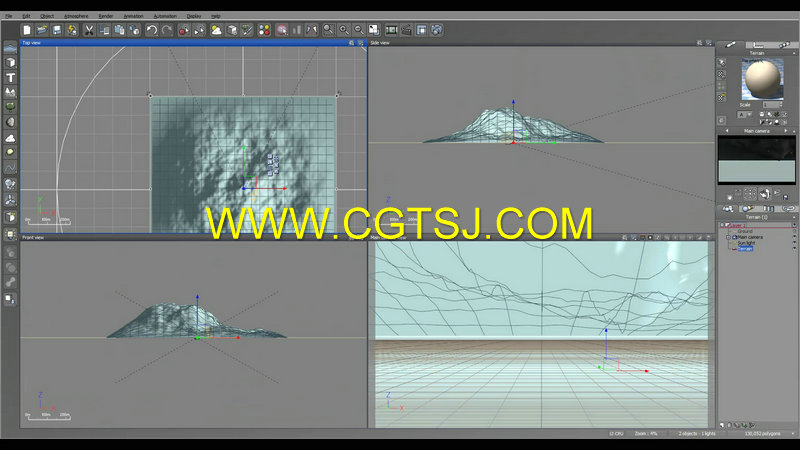Open the Atmosphere editor sun-cloud icon

click(x=216, y=30)
